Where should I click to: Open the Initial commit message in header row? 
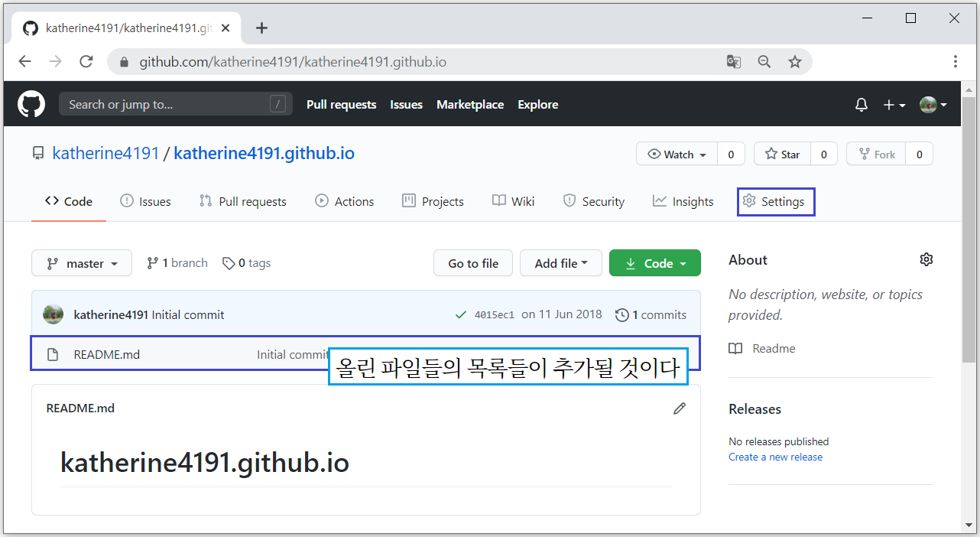point(188,314)
